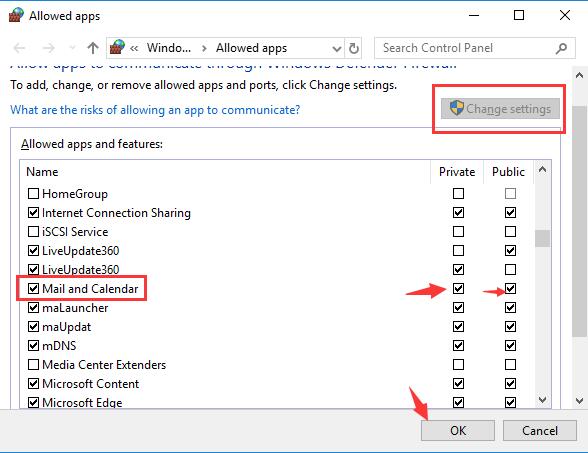Toggle Microsoft Content Public checkbox
The height and width of the screenshot is (453, 588).
(510, 384)
